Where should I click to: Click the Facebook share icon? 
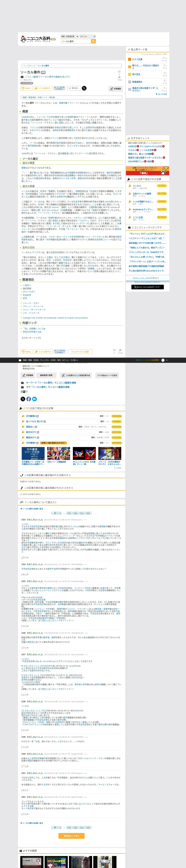point(29,399)
